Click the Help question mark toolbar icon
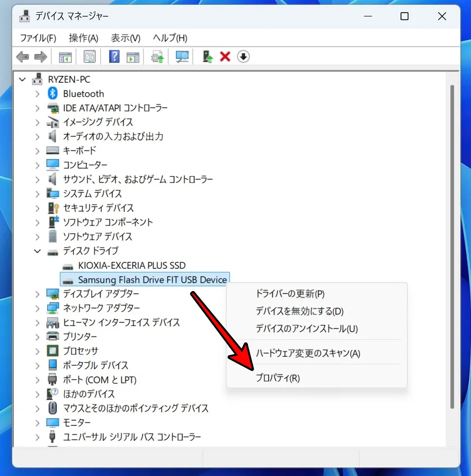This screenshot has width=471, height=476. coord(114,57)
